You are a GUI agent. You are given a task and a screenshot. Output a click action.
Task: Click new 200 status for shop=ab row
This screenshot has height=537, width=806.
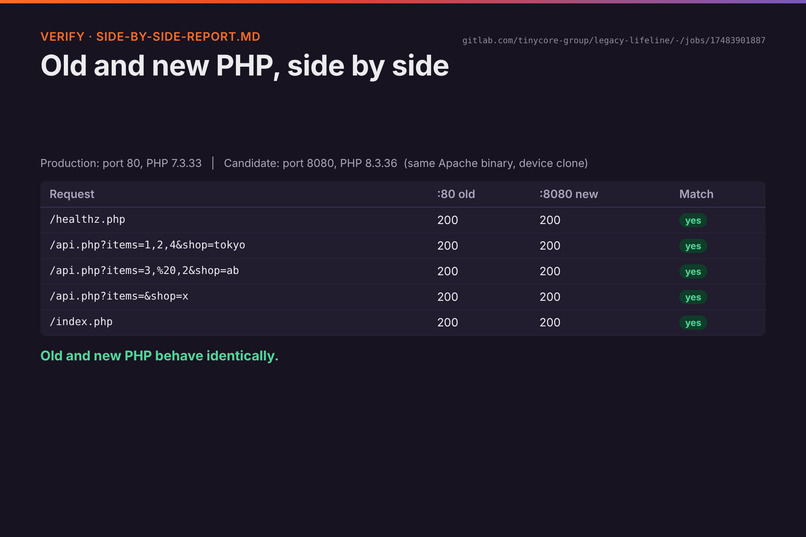pyautogui.click(x=550, y=271)
